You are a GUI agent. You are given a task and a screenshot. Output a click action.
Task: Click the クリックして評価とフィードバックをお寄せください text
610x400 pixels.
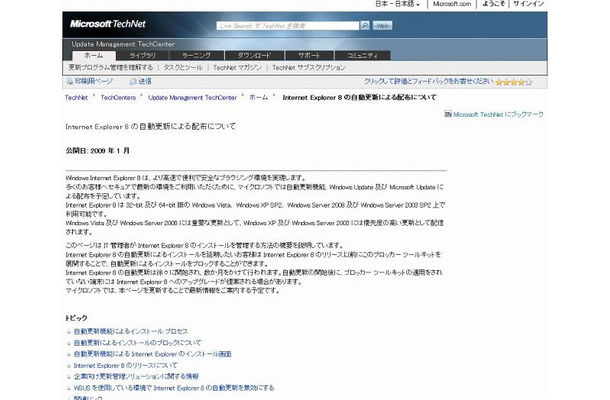click(428, 82)
